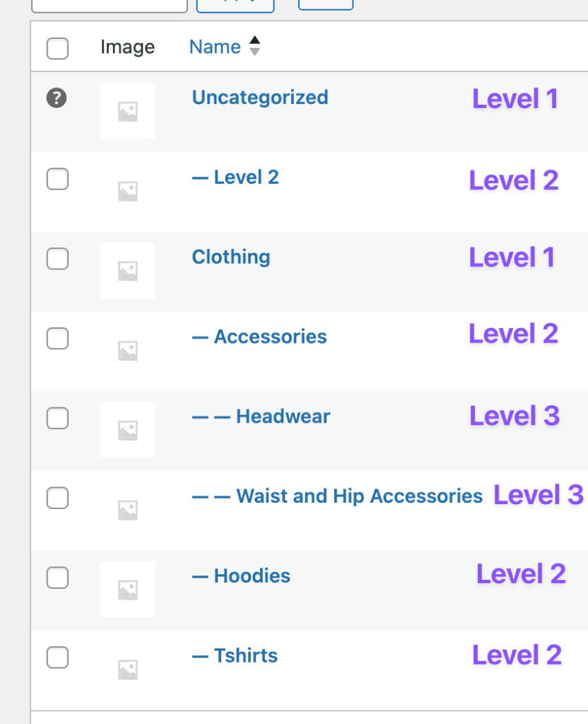
Task: Check the Hoodies row checkbox
Action: 57,578
